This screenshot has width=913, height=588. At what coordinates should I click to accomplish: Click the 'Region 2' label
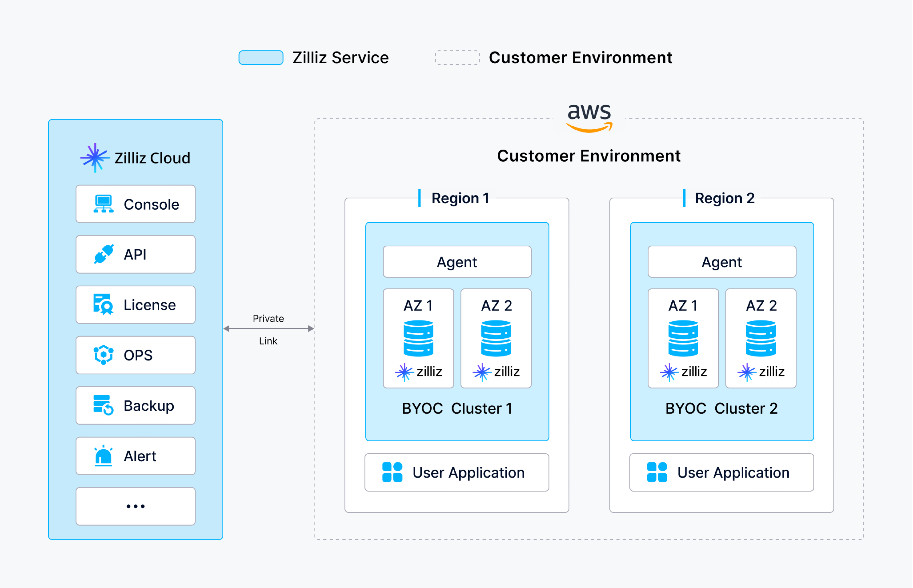725,198
